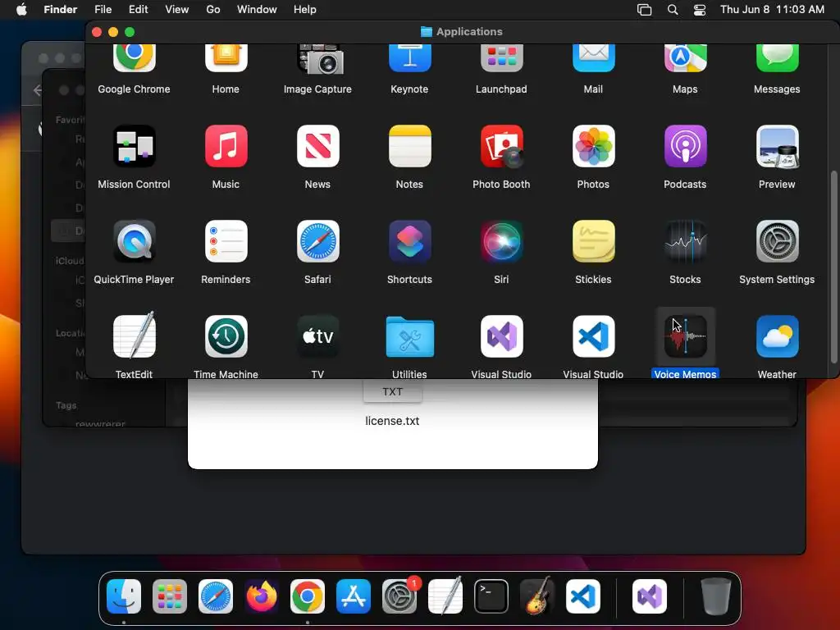
Task: Select Mission Control app icon
Action: click(134, 146)
